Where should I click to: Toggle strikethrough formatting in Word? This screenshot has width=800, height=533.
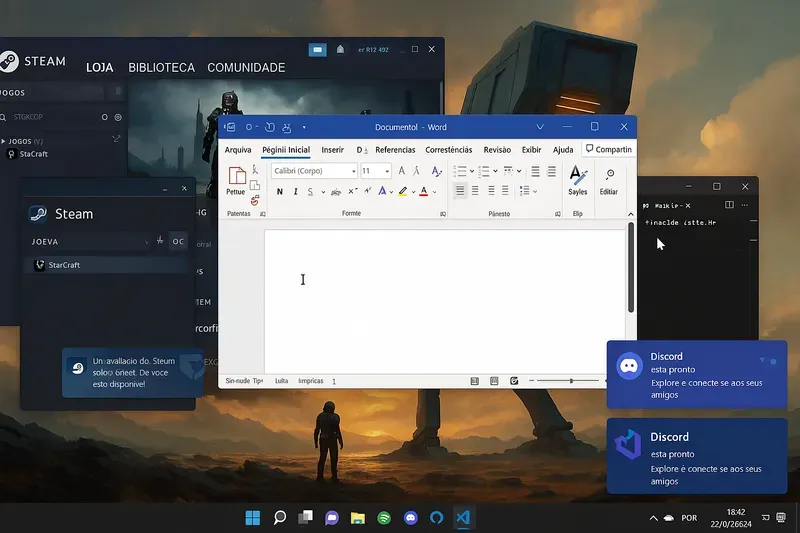[x=336, y=192]
